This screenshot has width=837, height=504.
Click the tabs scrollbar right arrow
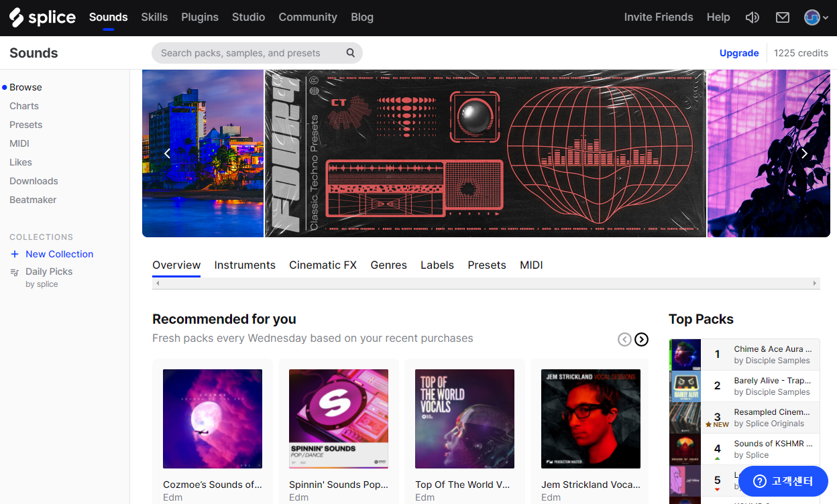click(815, 283)
